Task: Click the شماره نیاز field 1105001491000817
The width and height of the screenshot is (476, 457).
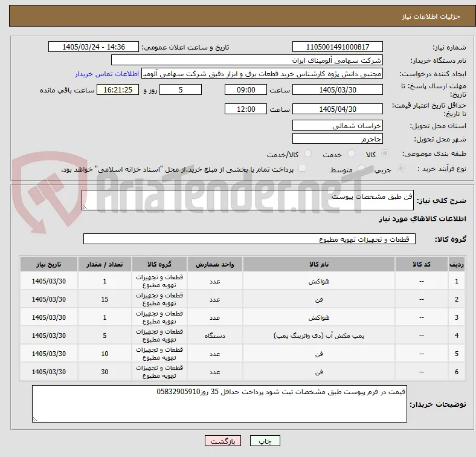Action: point(337,47)
